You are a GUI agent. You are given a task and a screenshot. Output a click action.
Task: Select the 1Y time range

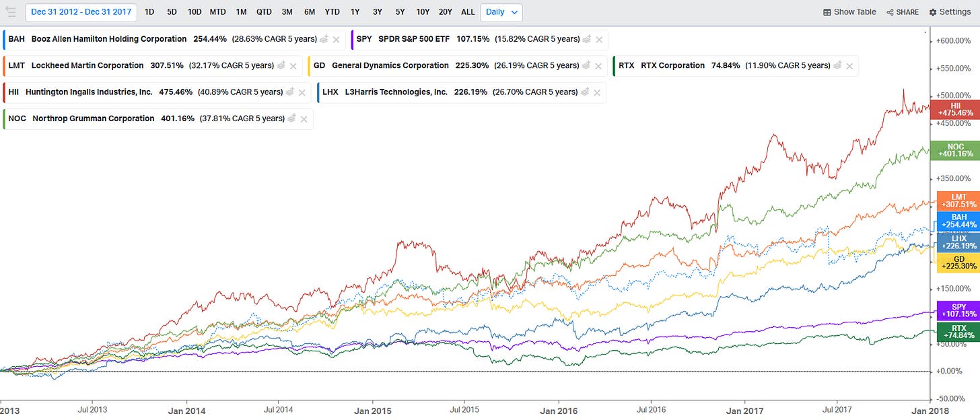[355, 12]
